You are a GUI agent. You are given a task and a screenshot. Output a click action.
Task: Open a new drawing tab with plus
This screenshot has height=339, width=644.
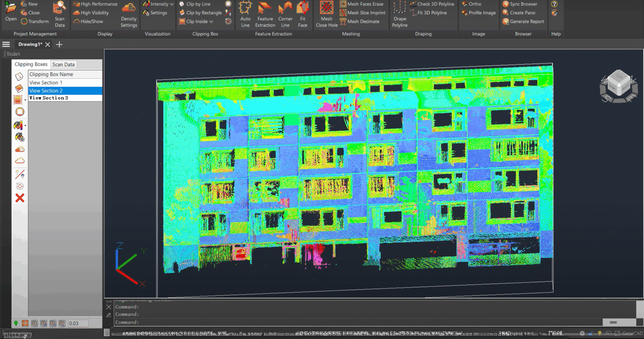point(59,45)
